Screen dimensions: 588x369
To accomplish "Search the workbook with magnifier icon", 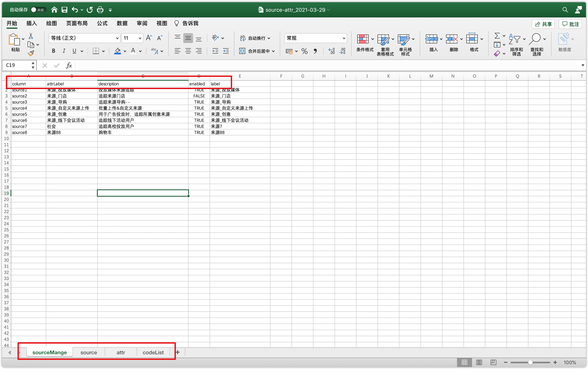I will click(565, 10).
